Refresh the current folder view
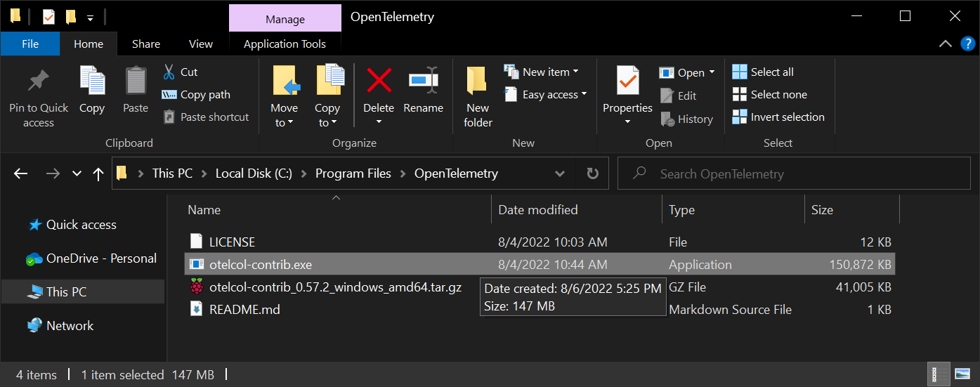The image size is (980, 387). tap(592, 173)
